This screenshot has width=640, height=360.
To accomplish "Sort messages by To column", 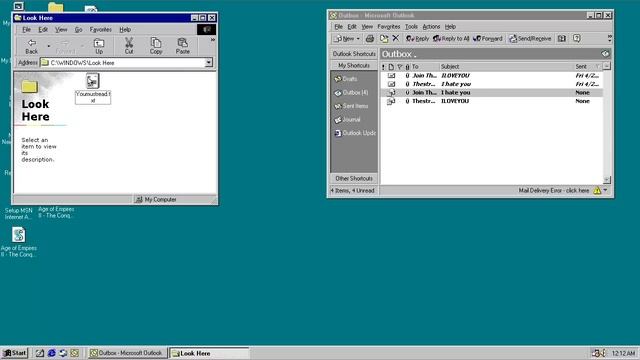I will point(424,67).
